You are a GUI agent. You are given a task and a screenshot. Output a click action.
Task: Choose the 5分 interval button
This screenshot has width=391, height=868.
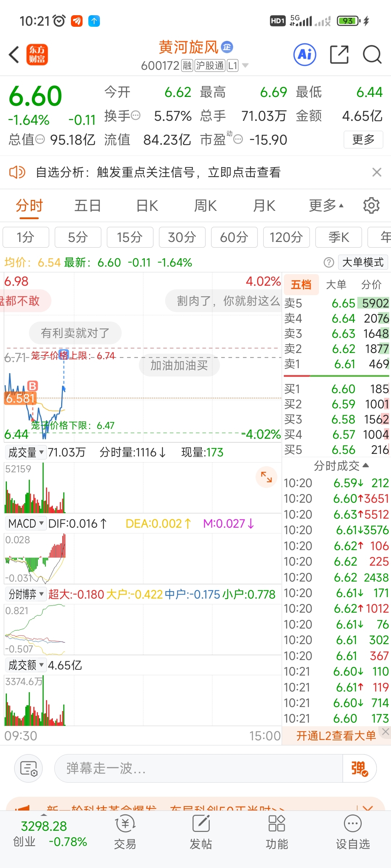(x=78, y=237)
